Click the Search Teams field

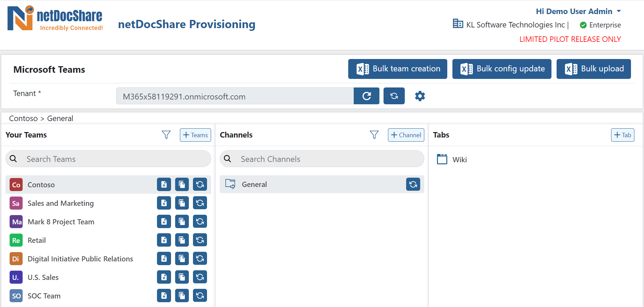pyautogui.click(x=108, y=159)
